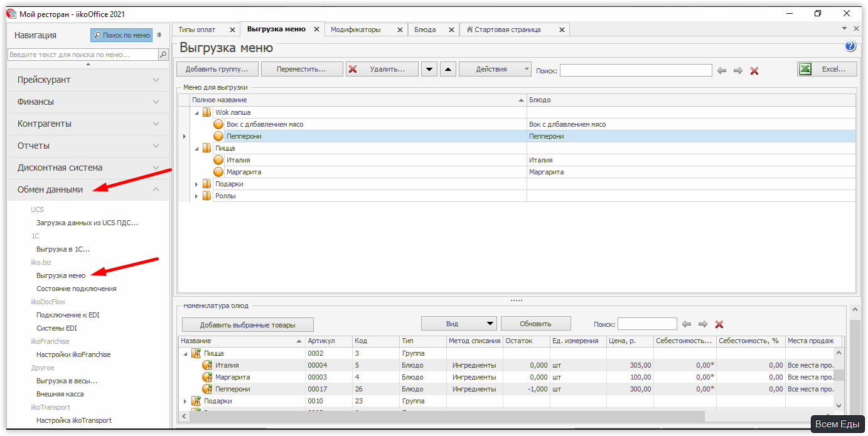
Task: Click Италия warning icon in nomenclature
Action: click(207, 365)
